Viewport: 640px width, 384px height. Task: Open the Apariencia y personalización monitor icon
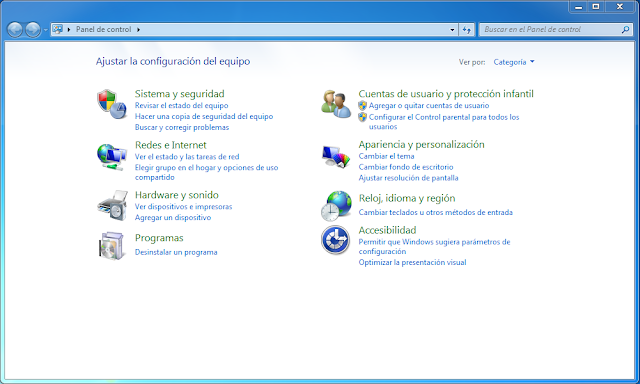[x=336, y=157]
